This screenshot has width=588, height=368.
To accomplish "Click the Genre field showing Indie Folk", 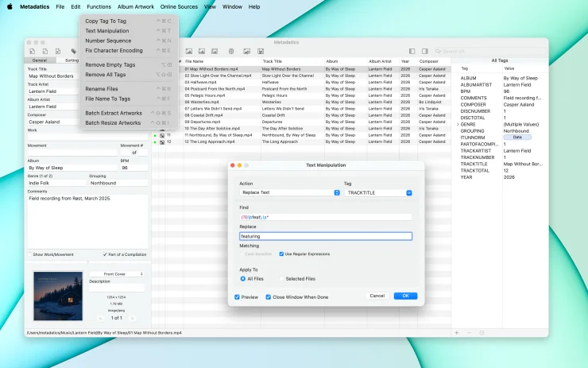I will click(57, 183).
